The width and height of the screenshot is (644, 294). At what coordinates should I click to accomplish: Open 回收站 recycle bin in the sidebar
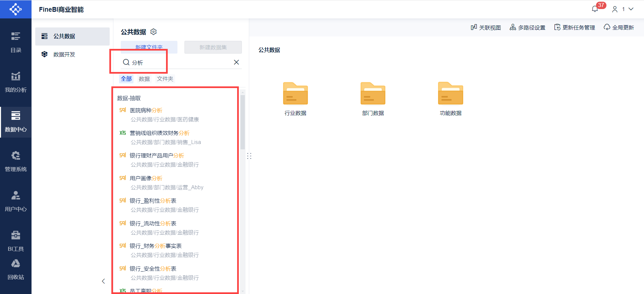click(16, 270)
